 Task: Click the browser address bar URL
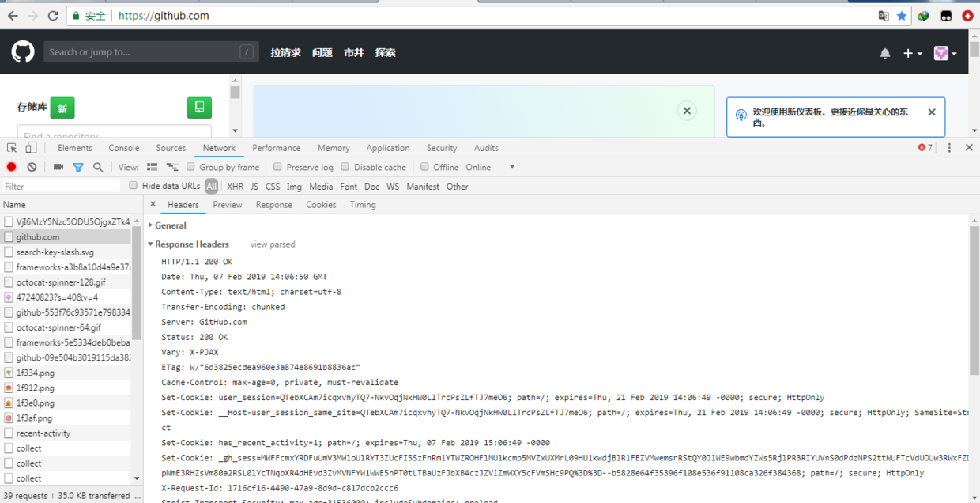point(163,16)
